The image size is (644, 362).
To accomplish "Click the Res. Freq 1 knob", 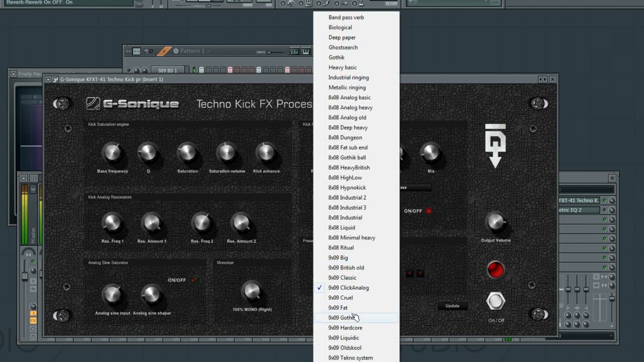I will tap(112, 222).
